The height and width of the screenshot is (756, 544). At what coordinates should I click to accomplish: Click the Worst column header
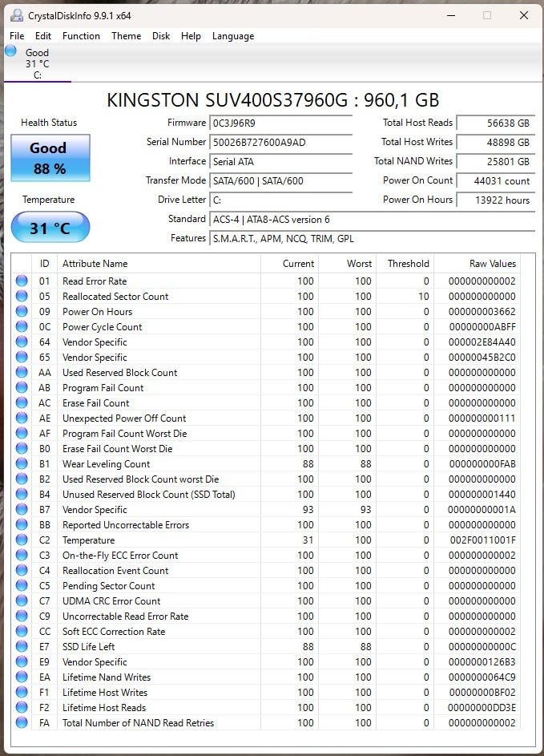pos(348,264)
